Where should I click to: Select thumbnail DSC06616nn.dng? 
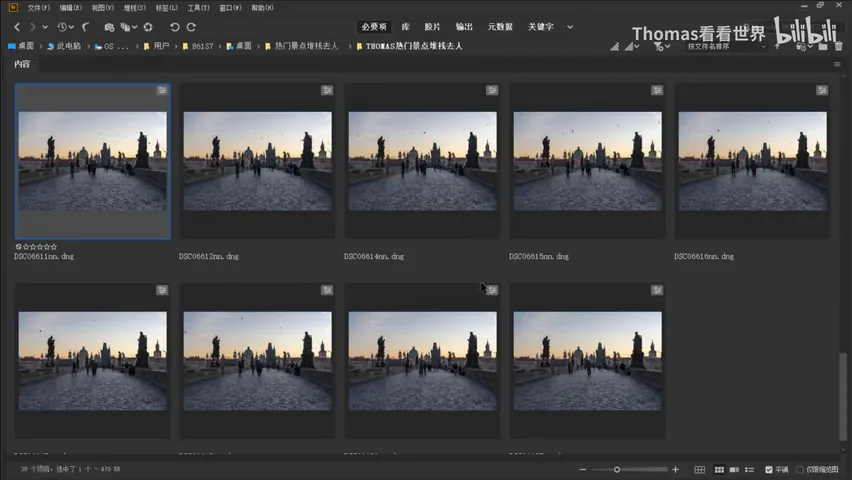point(753,161)
